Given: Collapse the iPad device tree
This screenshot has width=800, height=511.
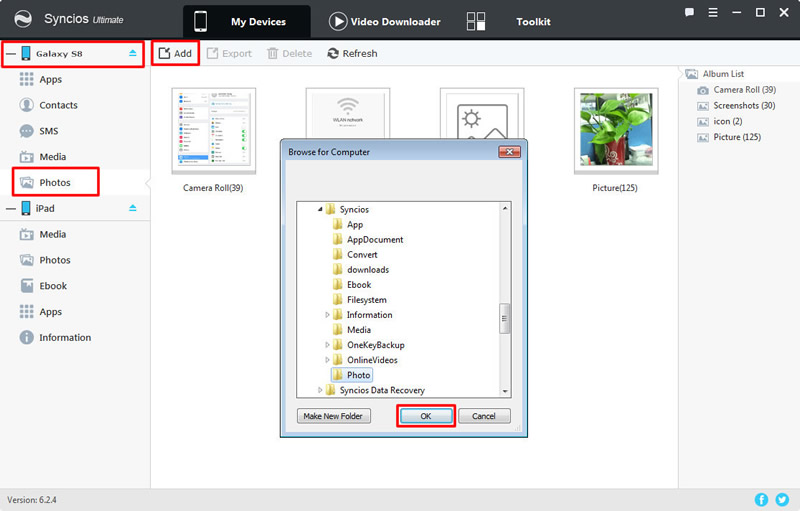Looking at the screenshot, I should tap(11, 208).
